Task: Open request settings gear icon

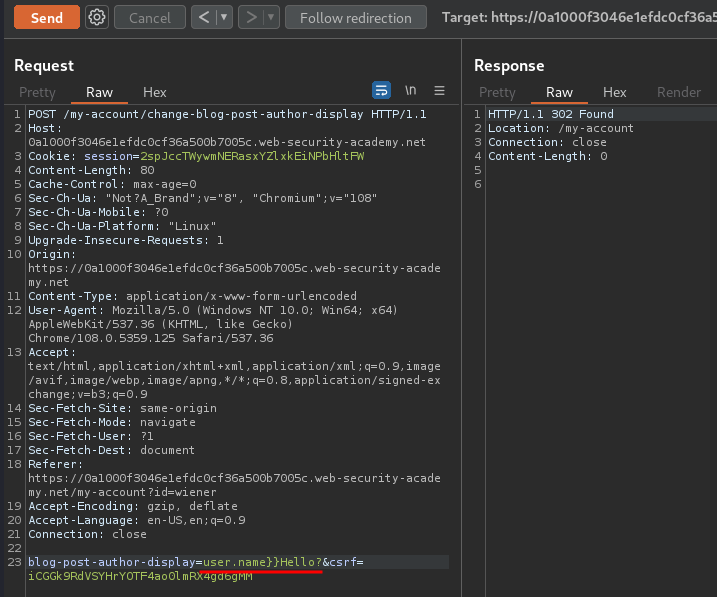Action: tap(97, 17)
